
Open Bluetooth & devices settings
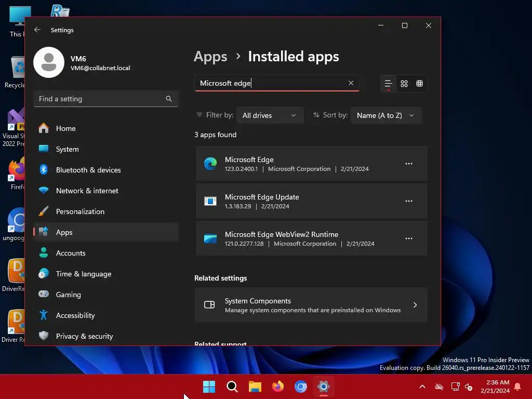(106, 170)
